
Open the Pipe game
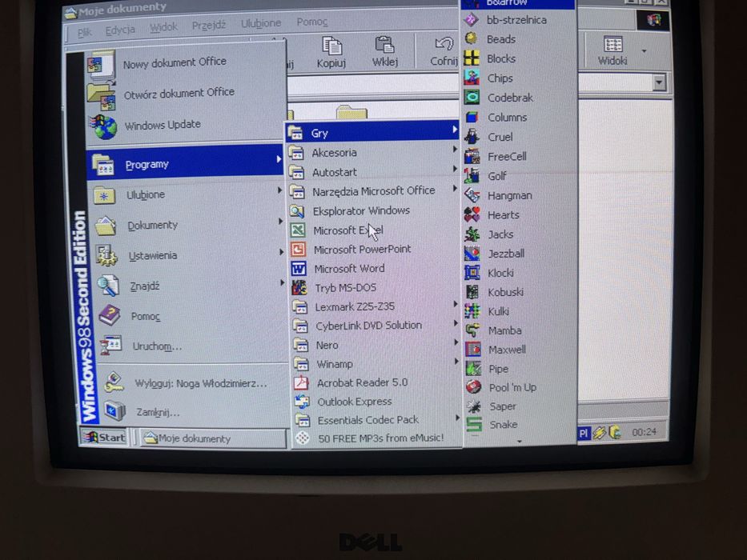518,369
